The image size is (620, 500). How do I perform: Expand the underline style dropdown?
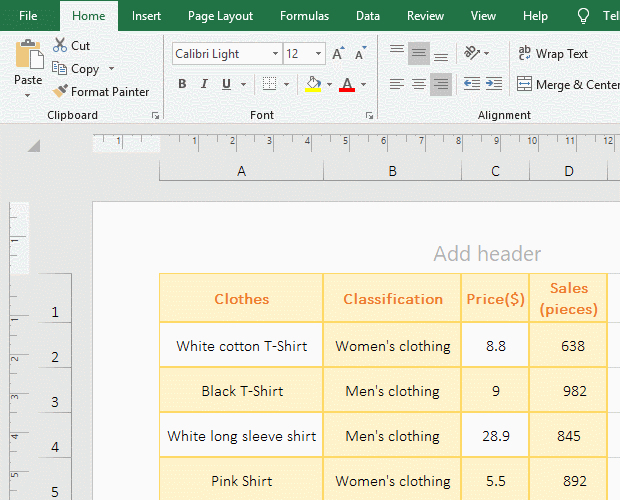(x=244, y=84)
